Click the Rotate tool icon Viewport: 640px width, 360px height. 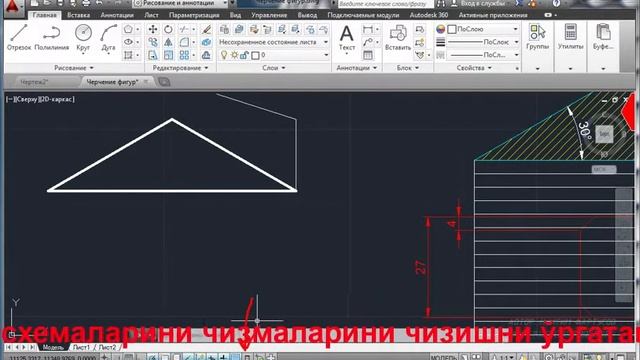pyautogui.click(x=168, y=29)
